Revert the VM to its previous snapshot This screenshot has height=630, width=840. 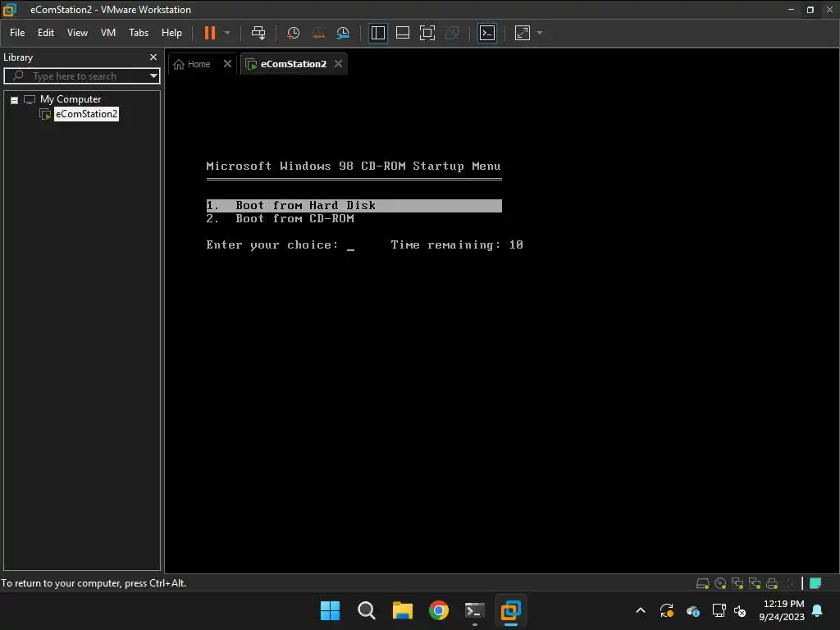pyautogui.click(x=318, y=33)
